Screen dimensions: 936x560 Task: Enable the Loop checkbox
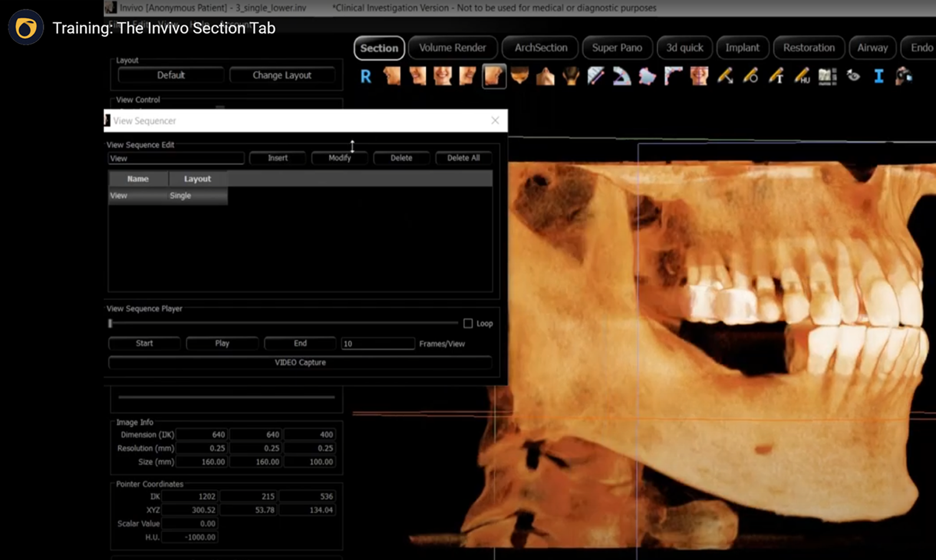[x=468, y=324]
